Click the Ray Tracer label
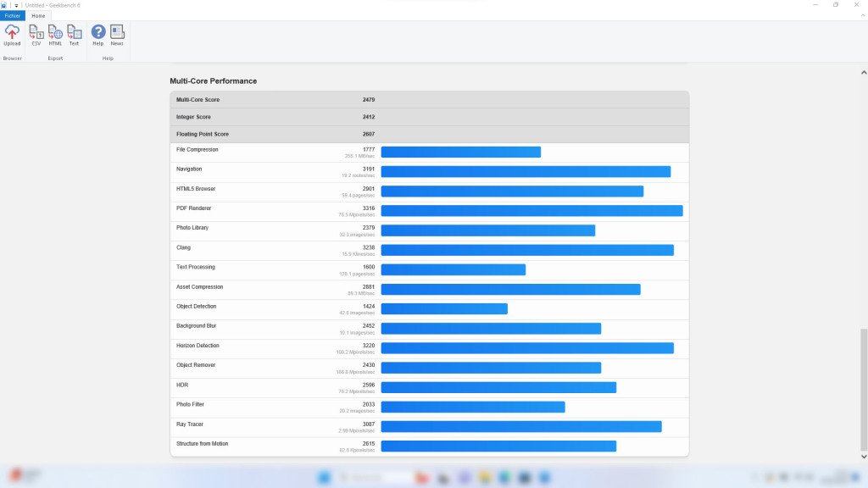This screenshot has width=868, height=488. coord(189,424)
